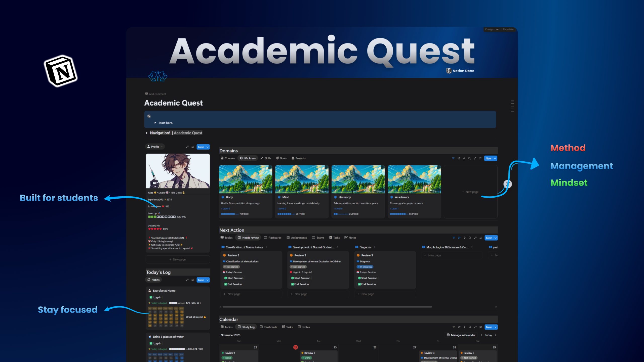This screenshot has height=362, width=644.
Task: Click the Today button in the Calendar
Action: point(488,335)
